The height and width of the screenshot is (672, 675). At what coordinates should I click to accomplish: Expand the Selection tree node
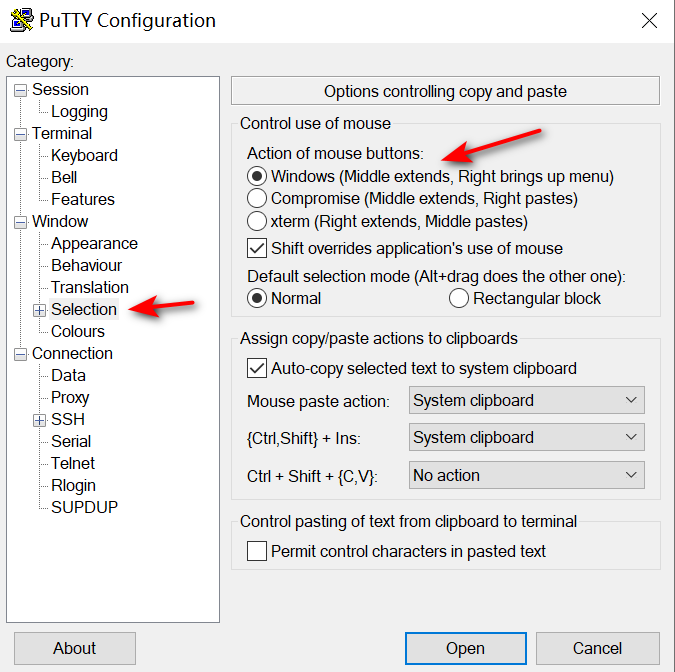tap(40, 310)
